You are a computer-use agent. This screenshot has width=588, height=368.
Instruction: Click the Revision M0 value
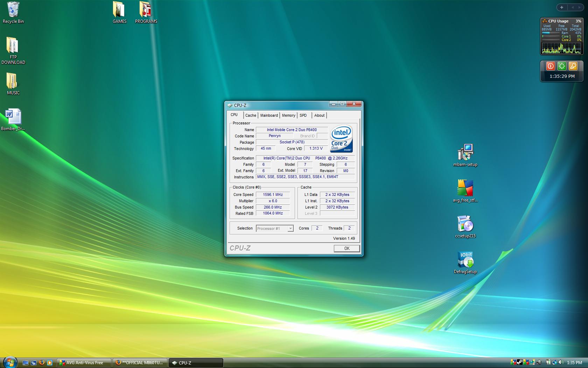(346, 171)
